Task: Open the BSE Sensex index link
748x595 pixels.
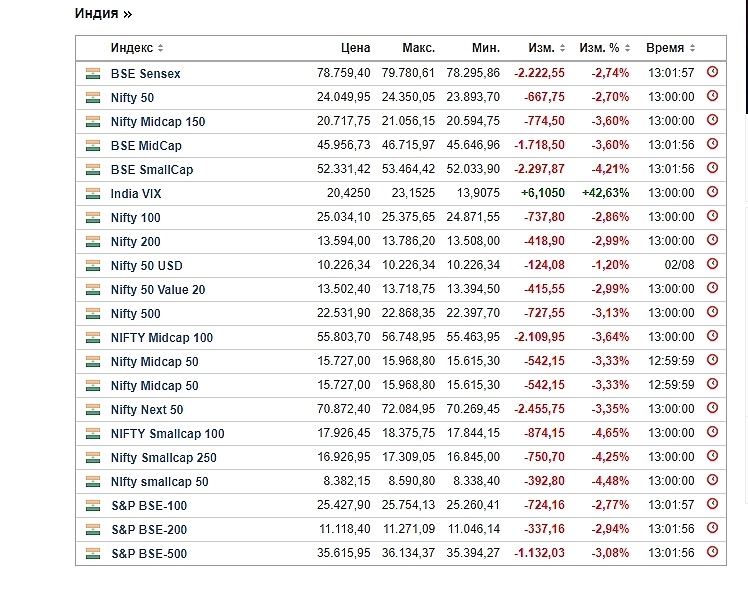Action: [146, 74]
